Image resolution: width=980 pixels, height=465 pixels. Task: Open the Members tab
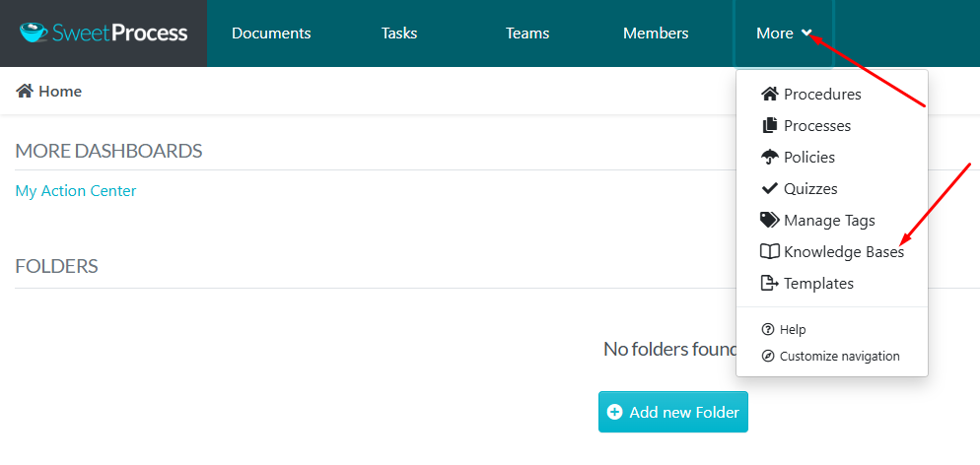pos(656,33)
